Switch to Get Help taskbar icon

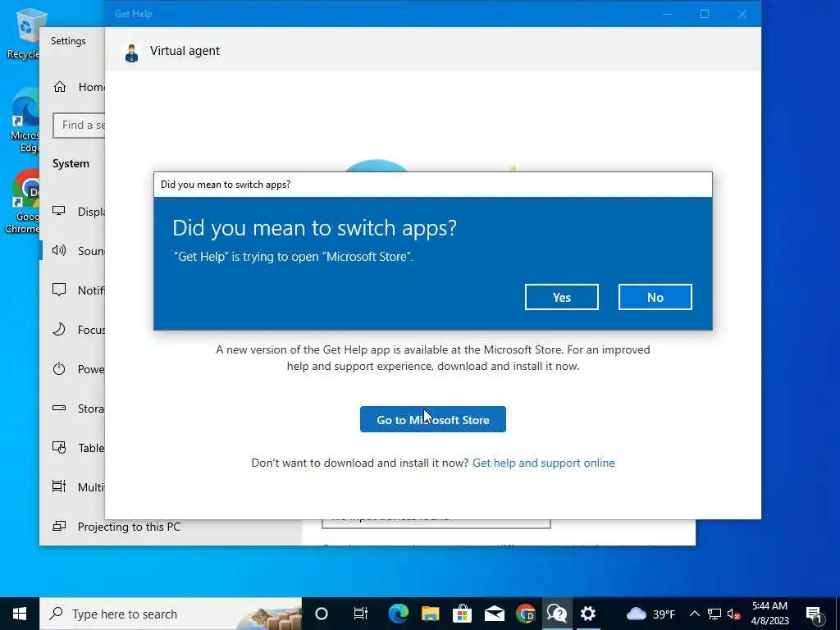[557, 614]
